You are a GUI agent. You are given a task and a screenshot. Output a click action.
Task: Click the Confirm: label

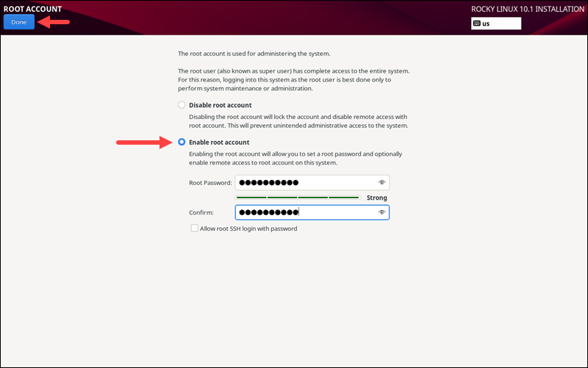(201, 212)
